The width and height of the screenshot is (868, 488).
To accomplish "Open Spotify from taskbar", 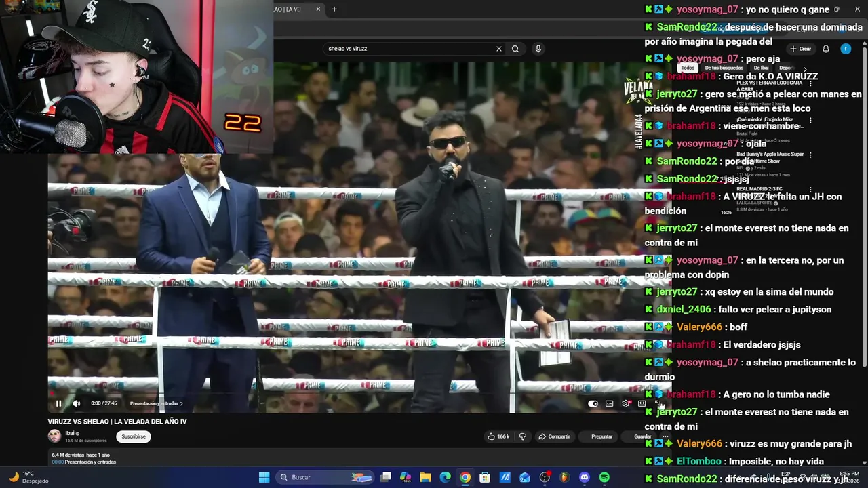I will tap(604, 477).
